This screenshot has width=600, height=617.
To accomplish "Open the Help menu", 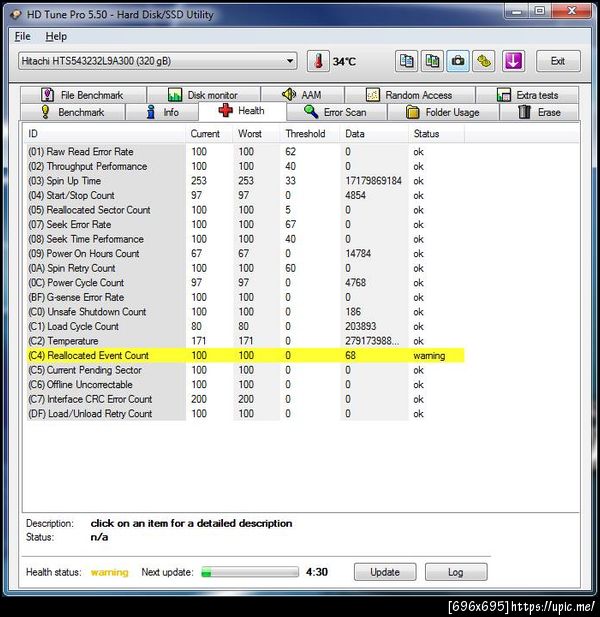I will tap(56, 37).
